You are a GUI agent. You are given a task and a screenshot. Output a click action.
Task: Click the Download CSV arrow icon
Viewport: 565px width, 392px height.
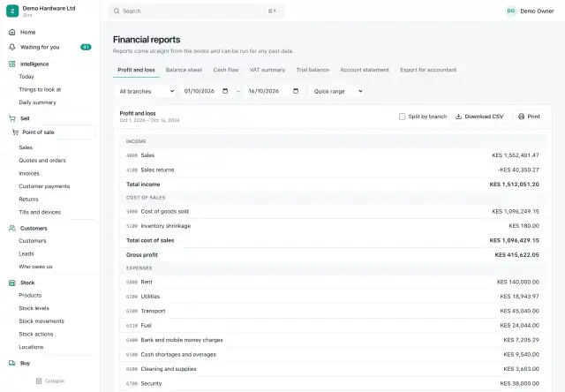coord(459,117)
